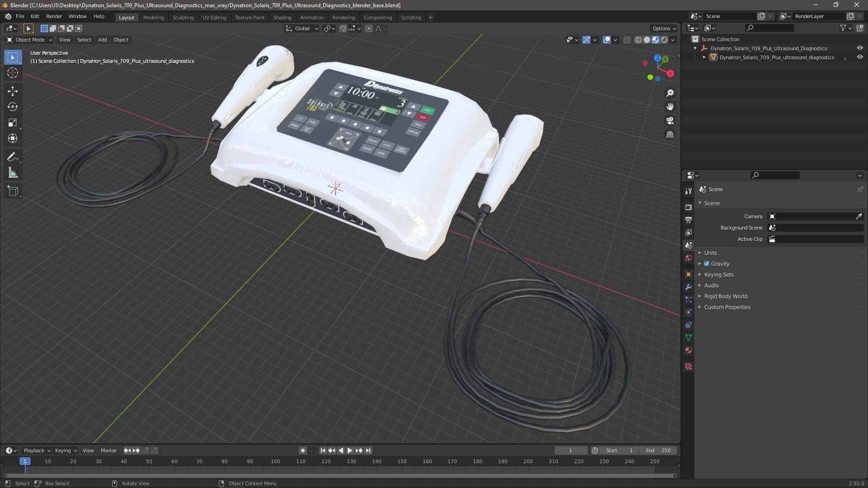The height and width of the screenshot is (488, 868).
Task: Open the Object Mode dropdown
Action: point(29,40)
